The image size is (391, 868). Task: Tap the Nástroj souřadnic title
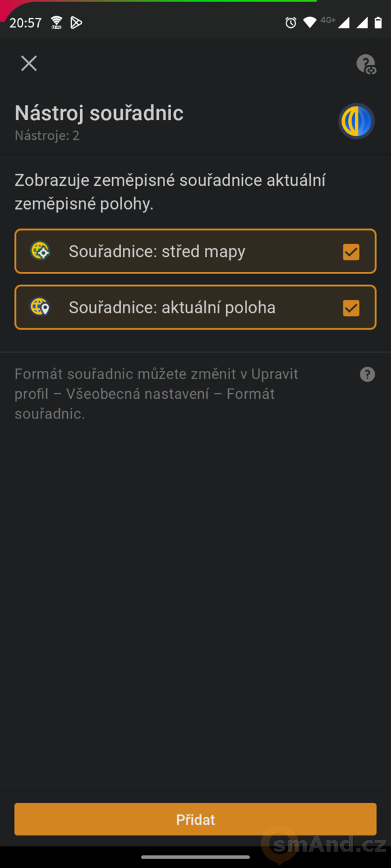pyautogui.click(x=99, y=113)
